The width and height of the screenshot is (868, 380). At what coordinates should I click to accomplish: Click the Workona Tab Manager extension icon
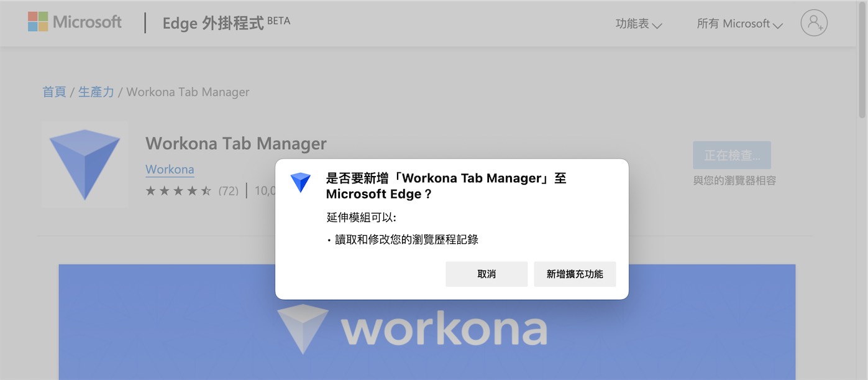click(x=85, y=164)
